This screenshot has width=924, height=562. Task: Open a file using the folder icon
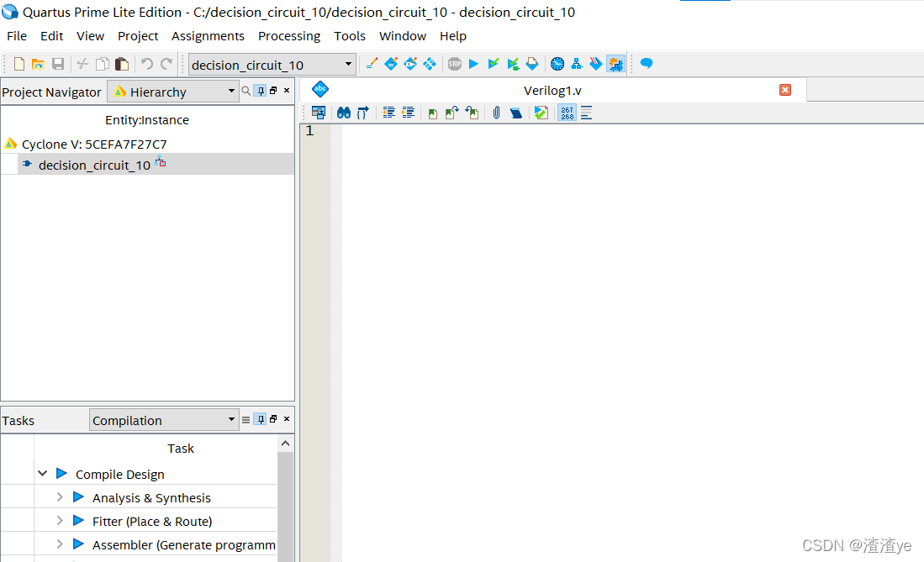coord(38,64)
